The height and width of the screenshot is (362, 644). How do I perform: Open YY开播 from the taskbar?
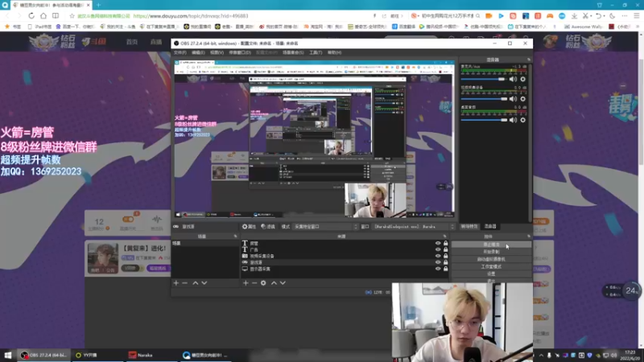click(87, 355)
